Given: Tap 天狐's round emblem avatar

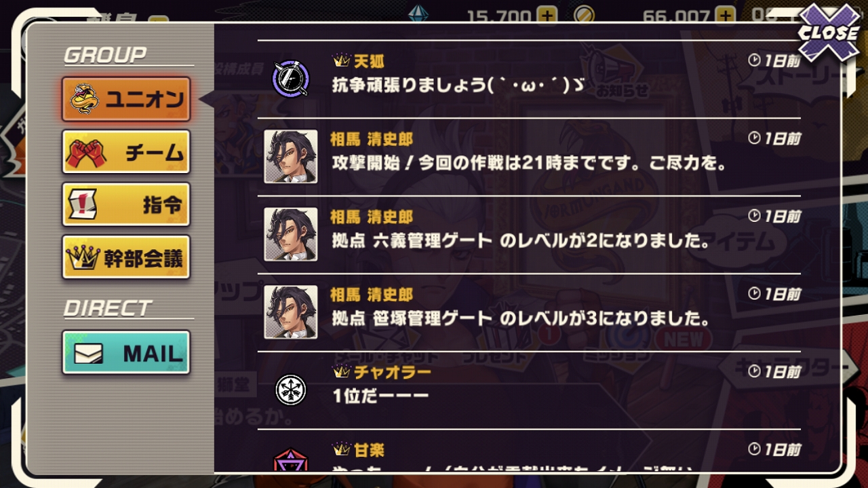Looking at the screenshot, I should (291, 78).
